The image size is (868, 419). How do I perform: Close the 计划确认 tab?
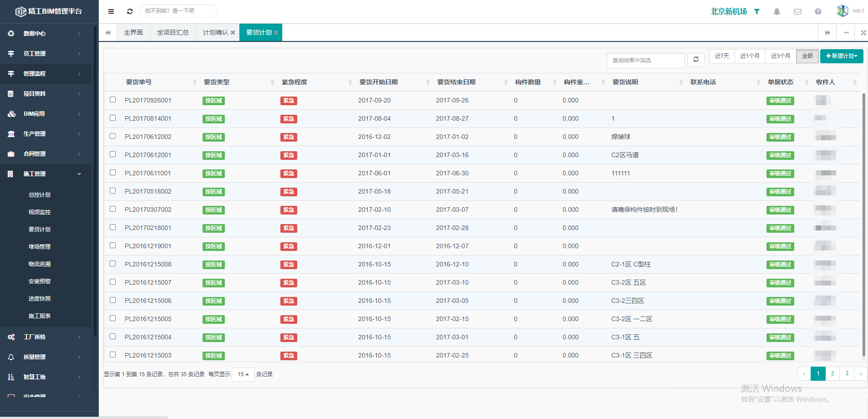(x=233, y=33)
